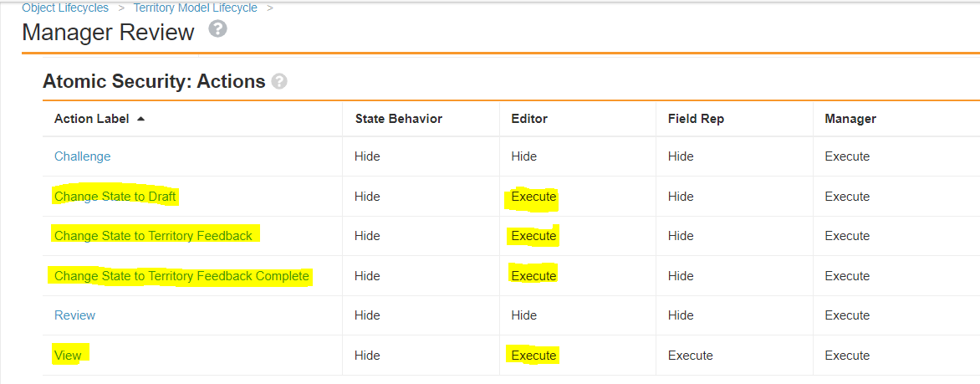Open the Review action link
Image resolution: width=980 pixels, height=384 pixels.
coord(74,315)
